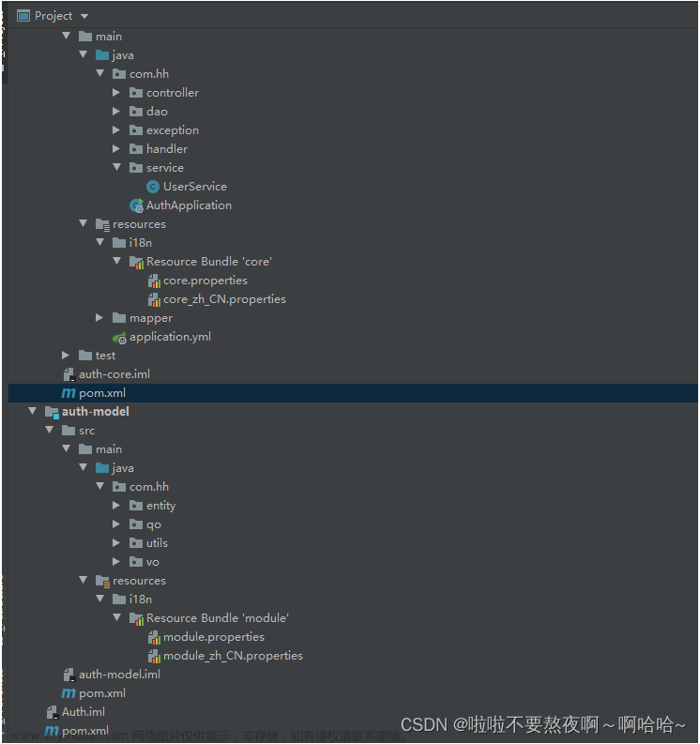Click the src folder icon
Screen dimensions: 700x744
point(68,431)
